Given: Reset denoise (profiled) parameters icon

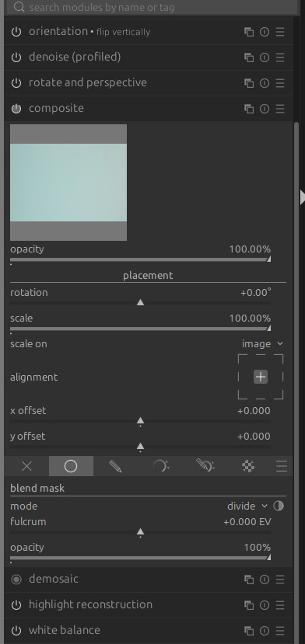Looking at the screenshot, I should click(x=265, y=57).
